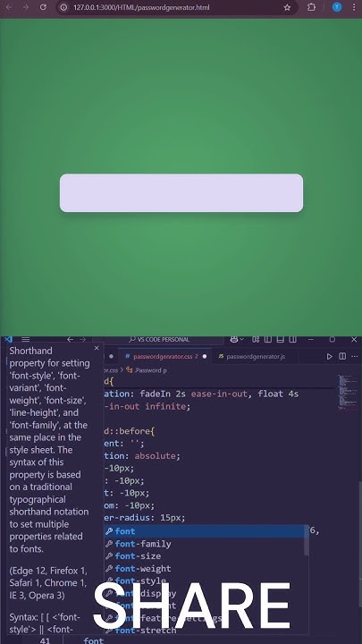Bookmark this page with the star icon
Screen dimensions: 362x644
pyautogui.click(x=287, y=7)
